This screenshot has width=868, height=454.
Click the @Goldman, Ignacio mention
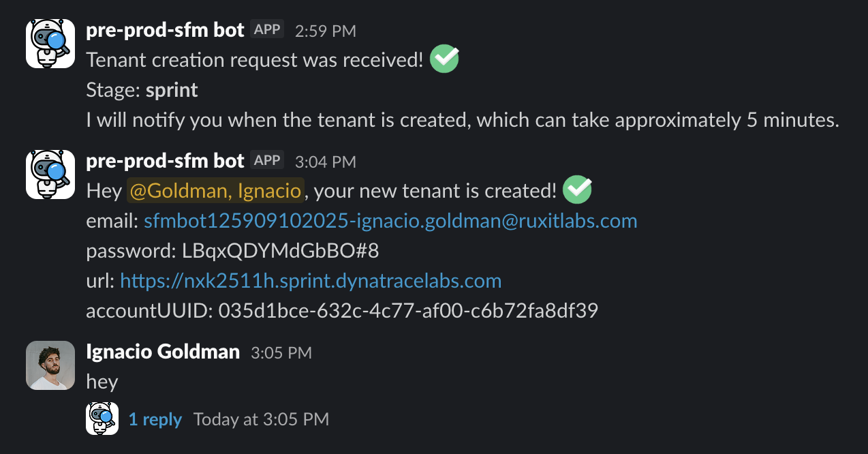pyautogui.click(x=215, y=191)
